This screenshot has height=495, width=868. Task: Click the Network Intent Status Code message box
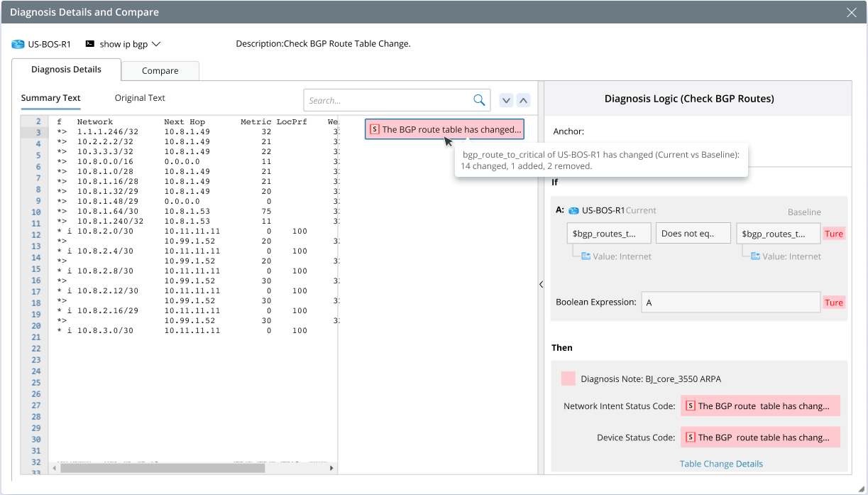[x=760, y=406]
